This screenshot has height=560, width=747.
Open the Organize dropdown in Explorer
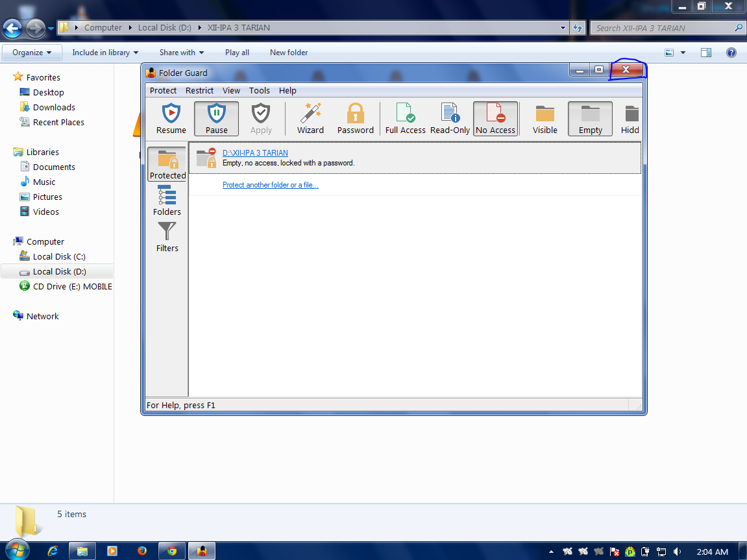[32, 53]
